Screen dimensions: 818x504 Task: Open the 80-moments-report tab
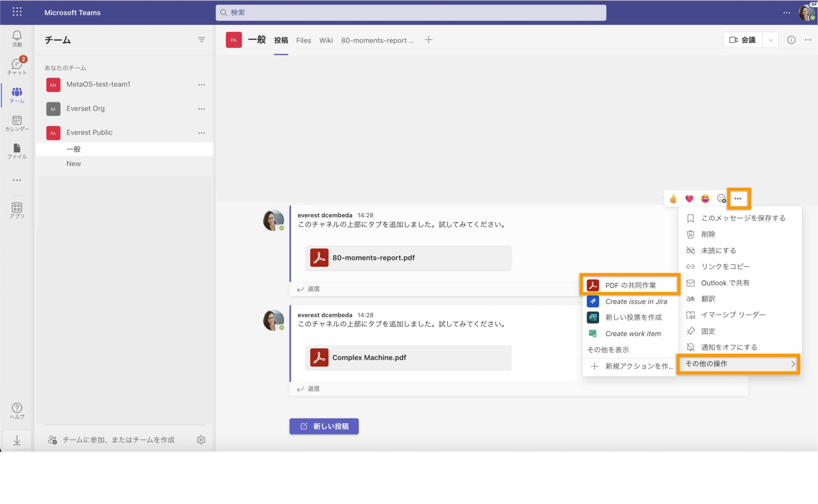pyautogui.click(x=377, y=40)
